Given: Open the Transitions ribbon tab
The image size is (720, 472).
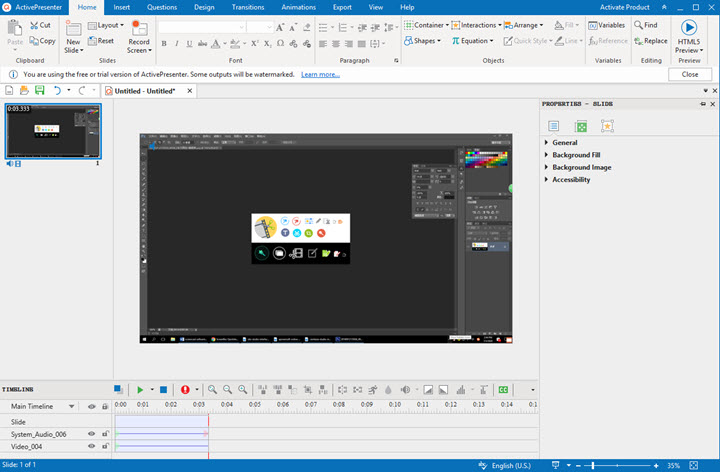Looking at the screenshot, I should [x=248, y=7].
